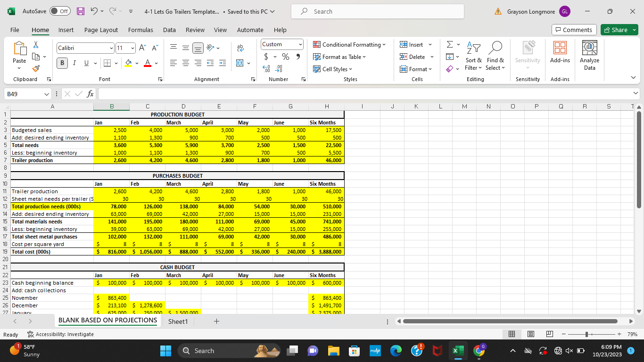Screen dimensions: 644x362
Task: Toggle Center horizontal alignment
Action: click(186, 63)
